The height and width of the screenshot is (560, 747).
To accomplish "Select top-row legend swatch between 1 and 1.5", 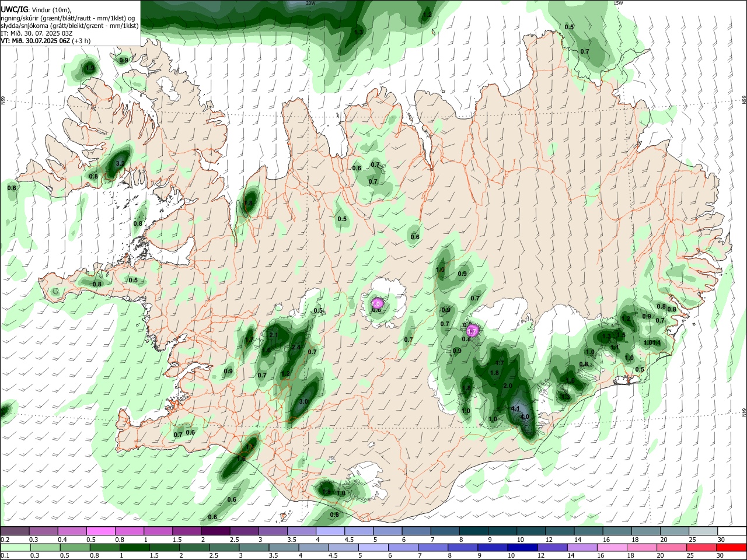I will (158, 531).
